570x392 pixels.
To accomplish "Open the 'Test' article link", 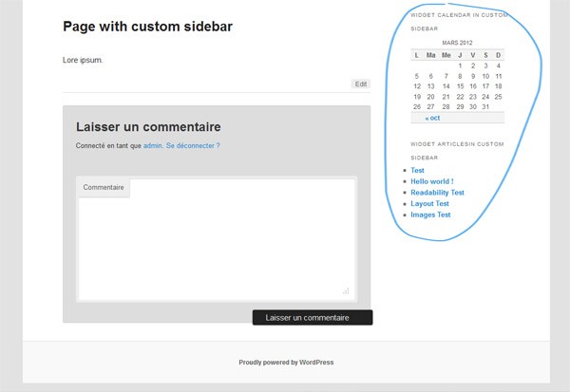I will point(417,171).
